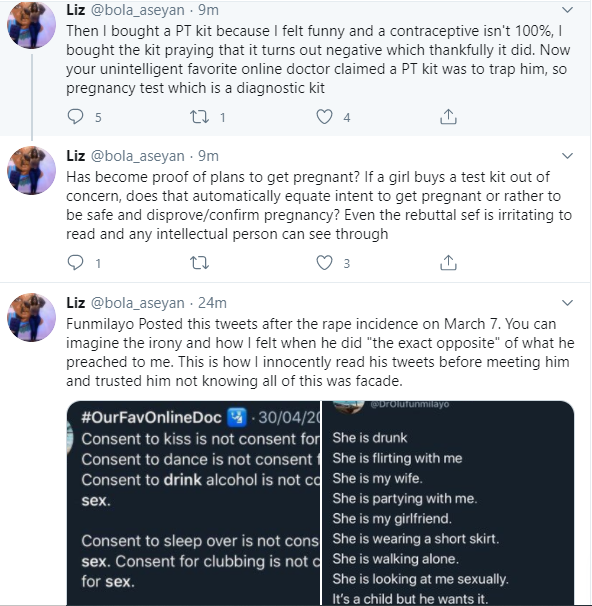
Task: Reply to the 'Has become proof' tweet
Action: point(75,263)
